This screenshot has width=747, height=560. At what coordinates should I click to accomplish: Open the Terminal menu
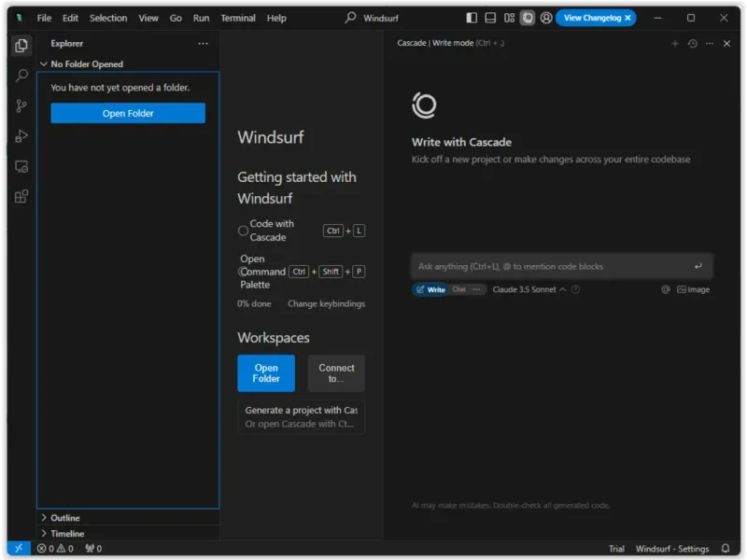point(238,18)
